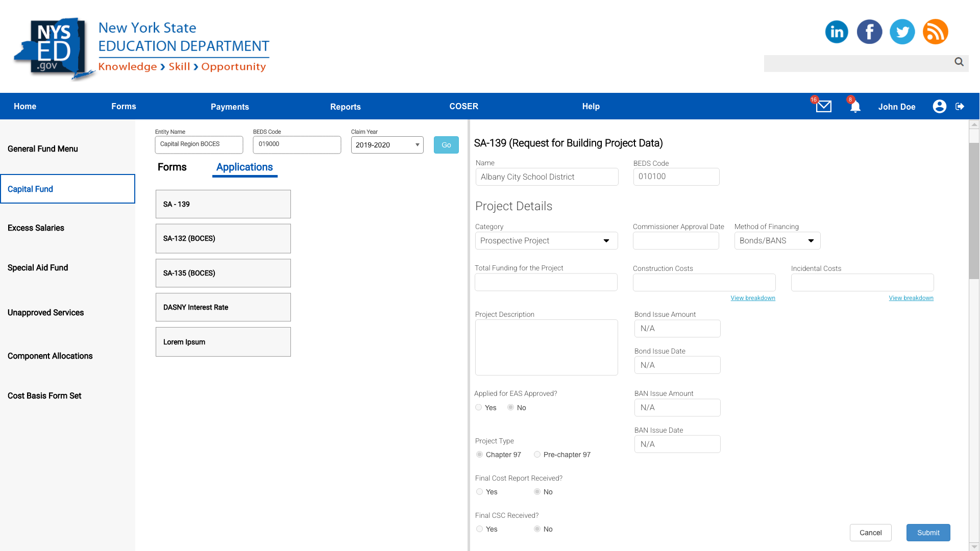Open the Twitter bird icon
This screenshot has height=551, width=980.
click(902, 32)
